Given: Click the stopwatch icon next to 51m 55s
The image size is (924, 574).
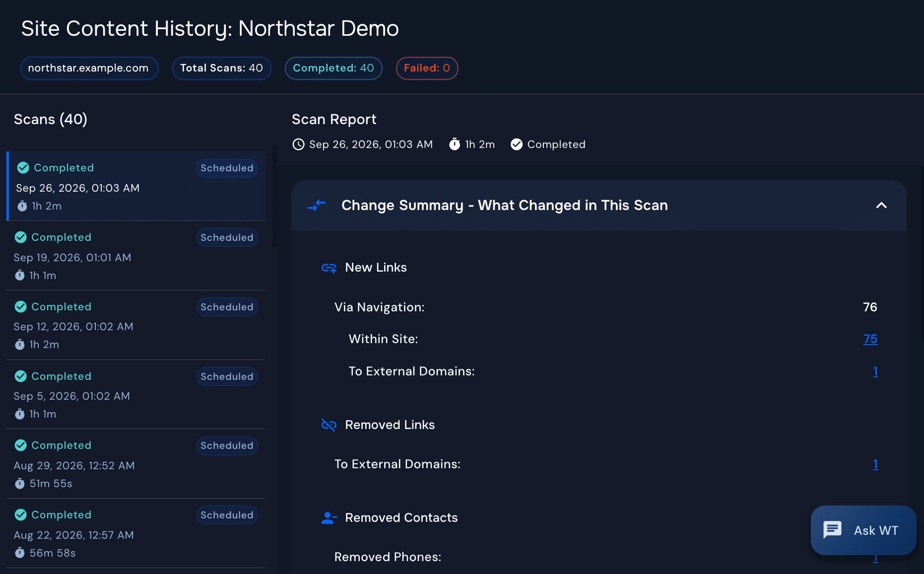Looking at the screenshot, I should (20, 483).
